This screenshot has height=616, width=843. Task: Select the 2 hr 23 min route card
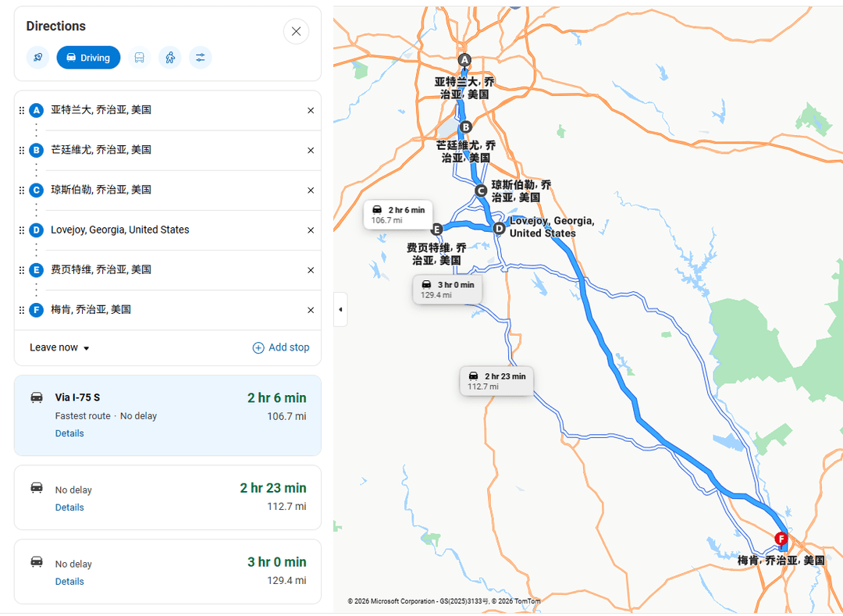pyautogui.click(x=168, y=498)
